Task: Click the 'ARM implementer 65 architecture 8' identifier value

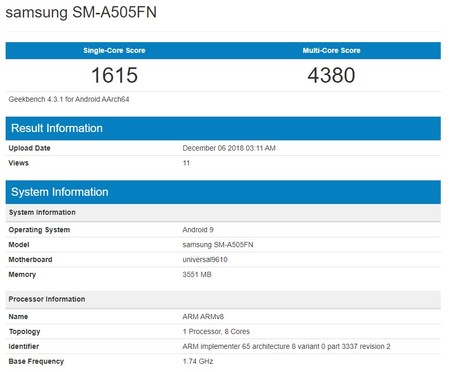Action: [x=286, y=346]
